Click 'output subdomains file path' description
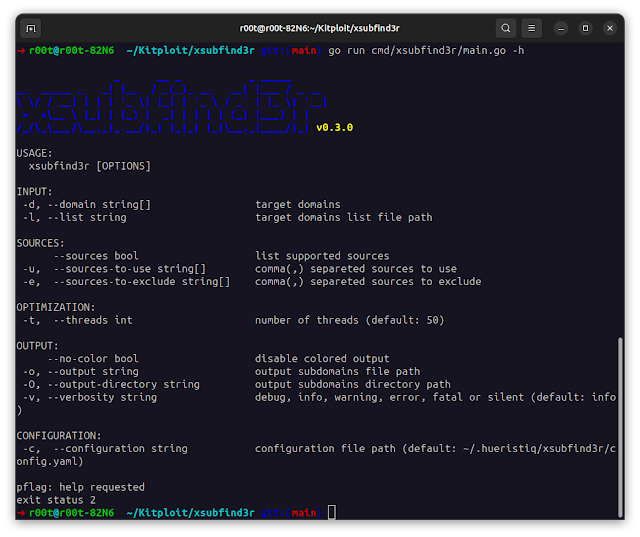 coord(338,372)
